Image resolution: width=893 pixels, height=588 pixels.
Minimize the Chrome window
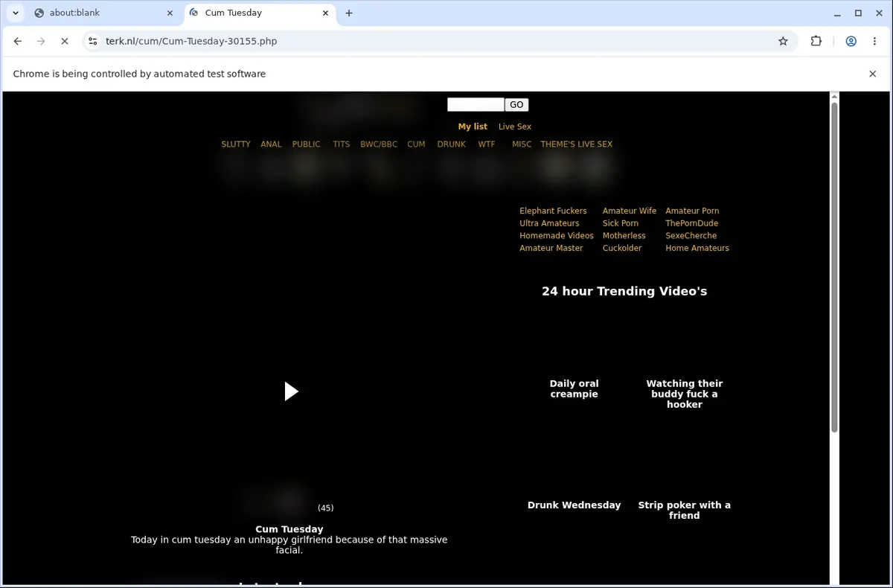click(836, 13)
